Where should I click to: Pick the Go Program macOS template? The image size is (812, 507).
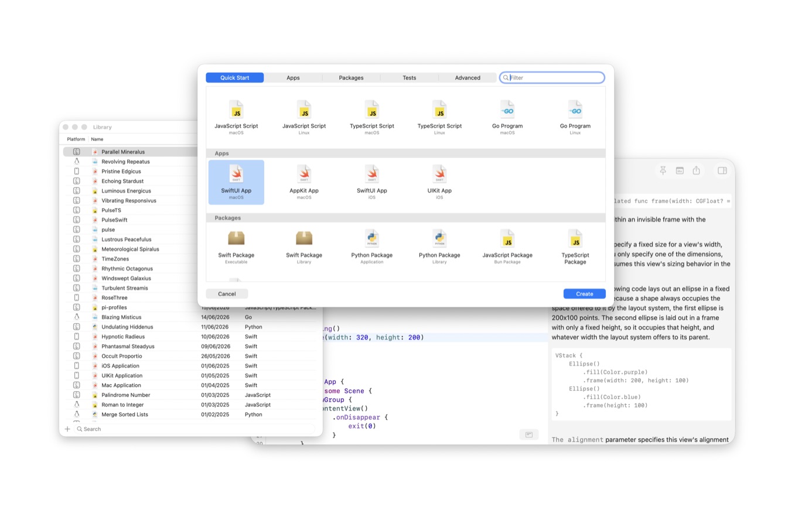507,118
